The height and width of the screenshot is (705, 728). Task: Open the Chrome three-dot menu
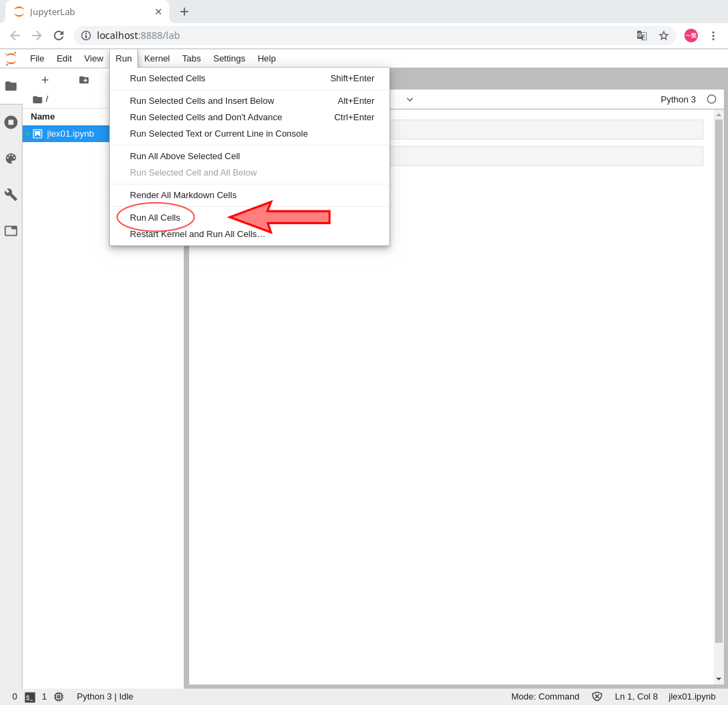click(x=713, y=36)
